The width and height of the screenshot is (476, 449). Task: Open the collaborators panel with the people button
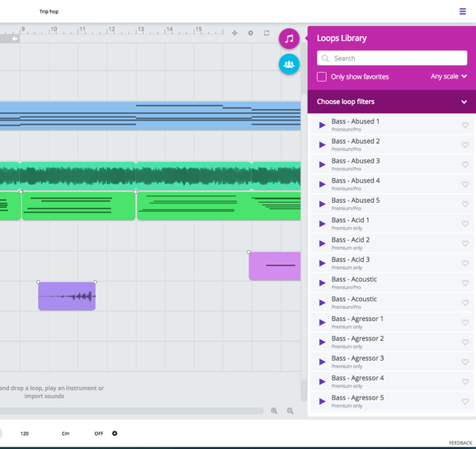click(289, 64)
